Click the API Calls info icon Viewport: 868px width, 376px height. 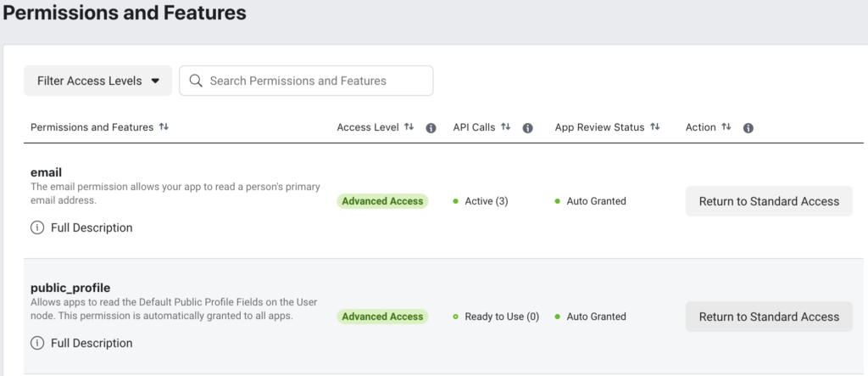[x=527, y=128]
